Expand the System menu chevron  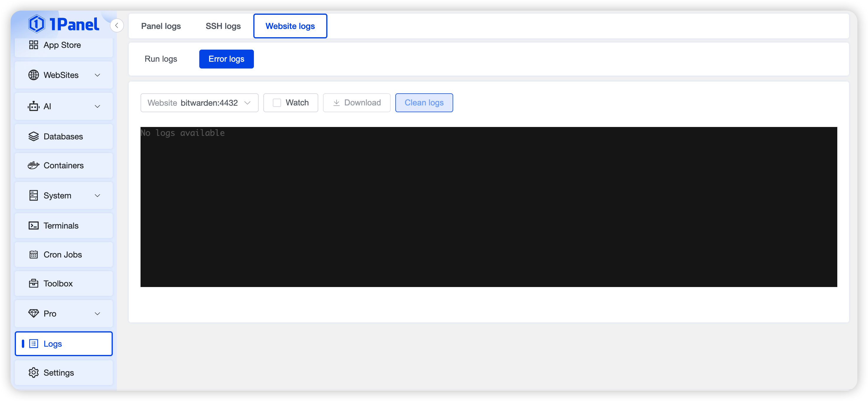[97, 195]
